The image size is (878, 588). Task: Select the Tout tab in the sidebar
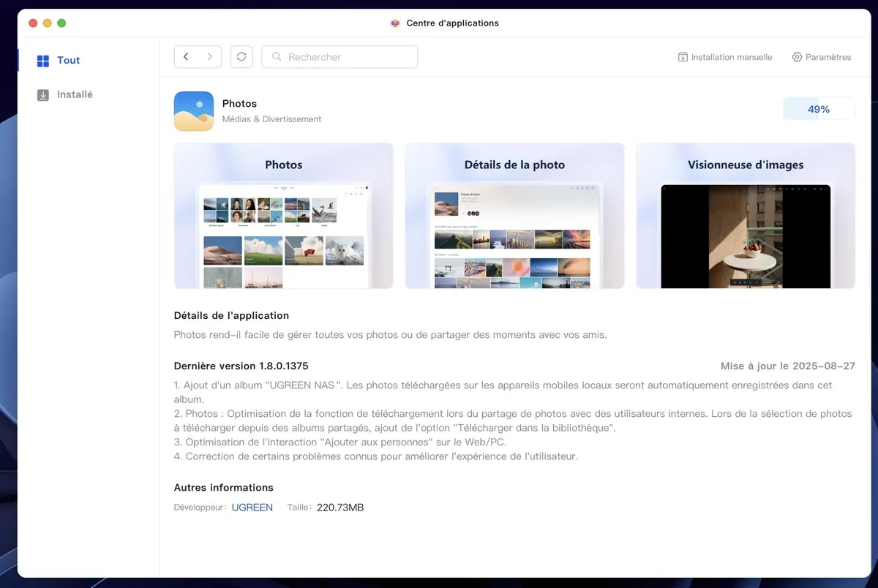pyautogui.click(x=68, y=60)
